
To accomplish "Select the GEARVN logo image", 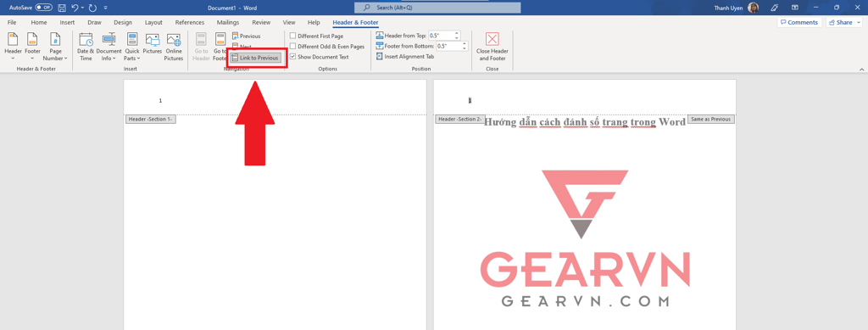I will point(584,238).
